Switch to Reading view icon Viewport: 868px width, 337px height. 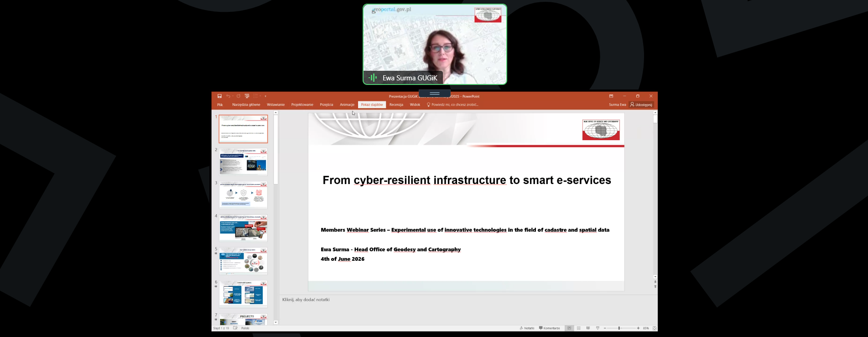coord(588,328)
